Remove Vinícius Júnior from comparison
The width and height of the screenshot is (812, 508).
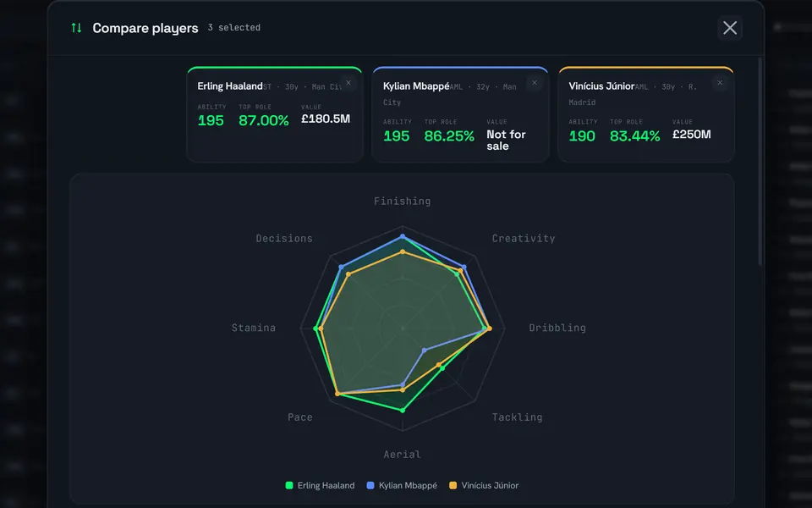[720, 83]
